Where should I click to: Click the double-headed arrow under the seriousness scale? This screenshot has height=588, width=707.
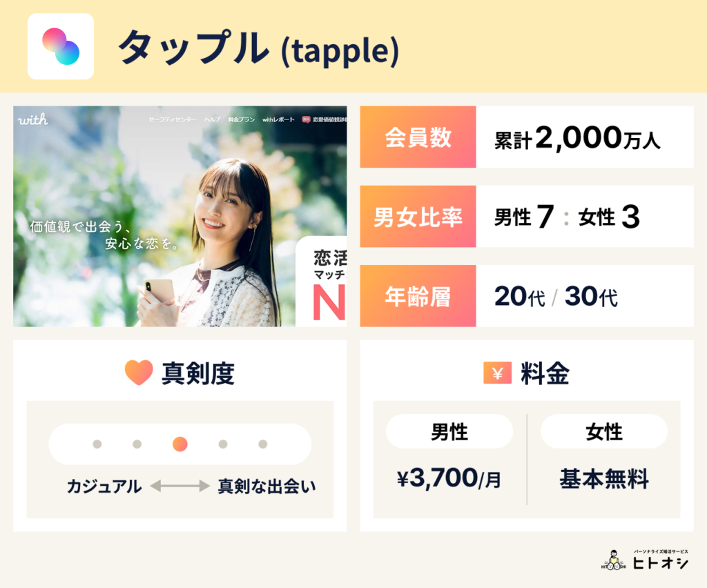pos(180,486)
